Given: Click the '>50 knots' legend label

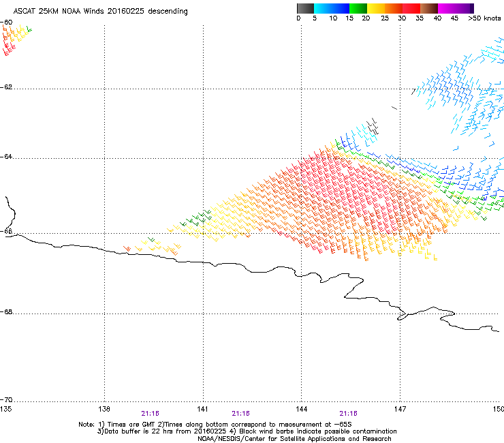Looking at the screenshot, I should click(x=484, y=18).
